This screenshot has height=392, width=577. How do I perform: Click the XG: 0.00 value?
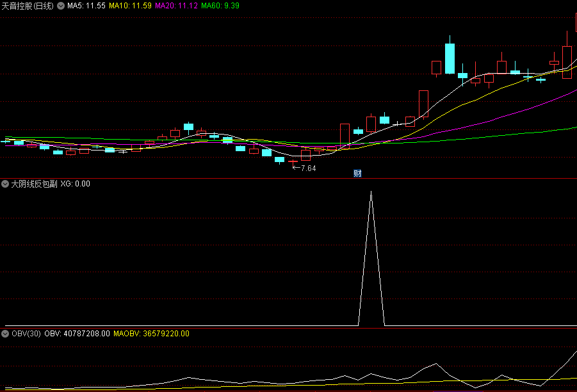coord(75,184)
